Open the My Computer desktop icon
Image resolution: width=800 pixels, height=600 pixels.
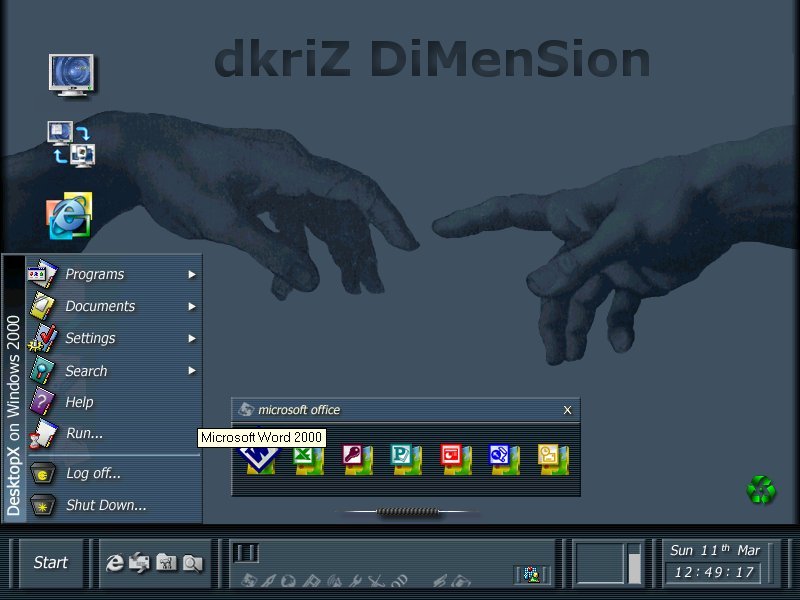(x=72, y=76)
